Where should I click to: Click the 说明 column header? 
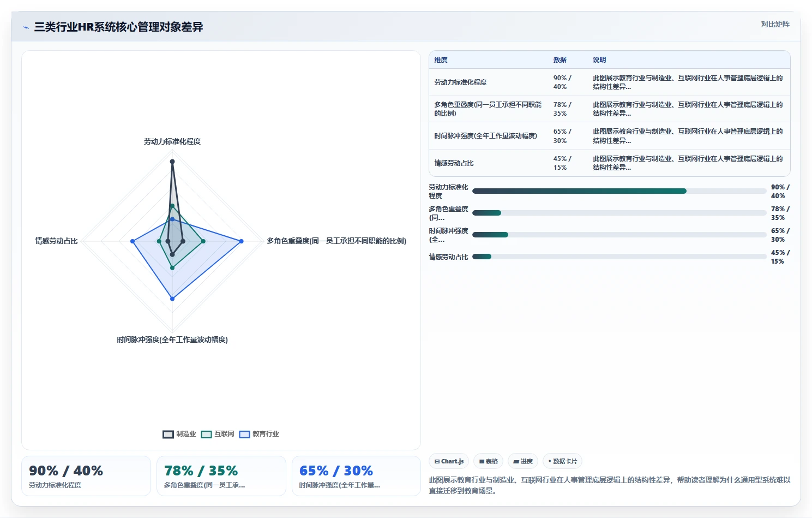coord(599,60)
